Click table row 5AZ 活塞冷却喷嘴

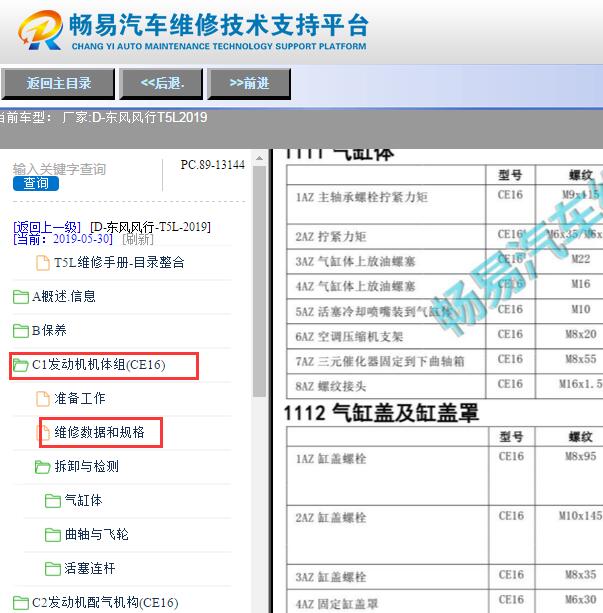coord(445,311)
